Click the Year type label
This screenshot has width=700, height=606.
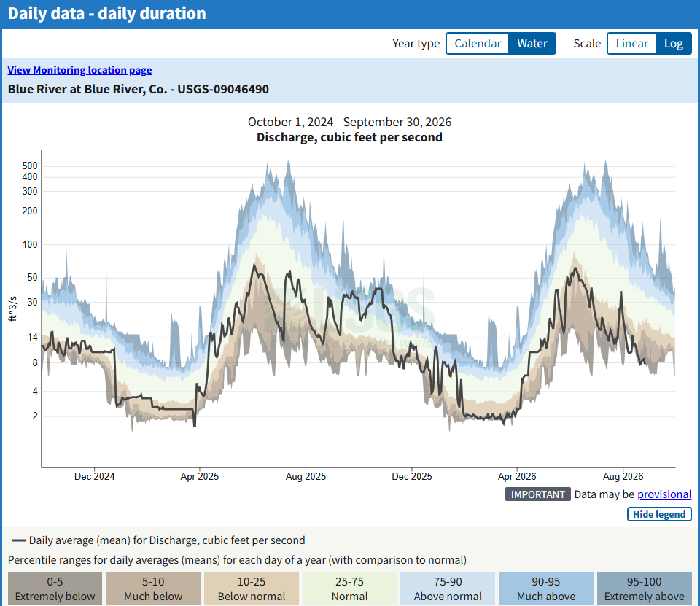point(416,43)
